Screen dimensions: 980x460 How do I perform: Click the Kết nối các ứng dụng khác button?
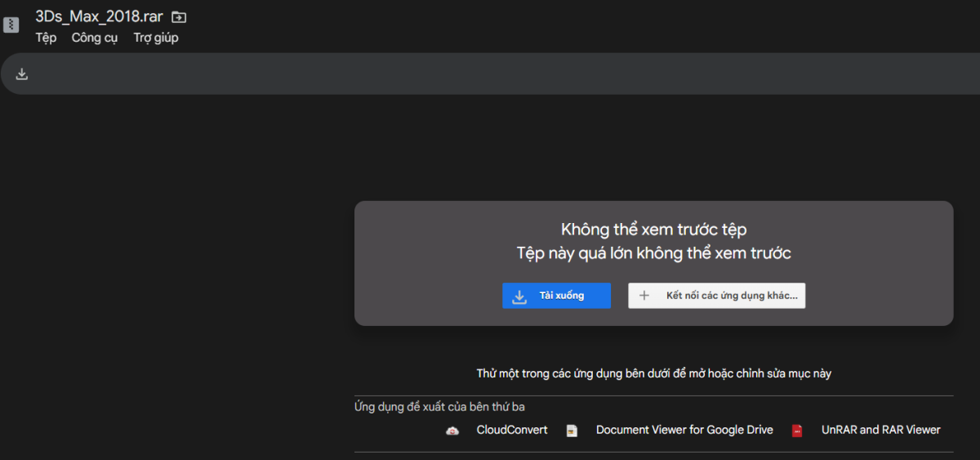click(716, 296)
